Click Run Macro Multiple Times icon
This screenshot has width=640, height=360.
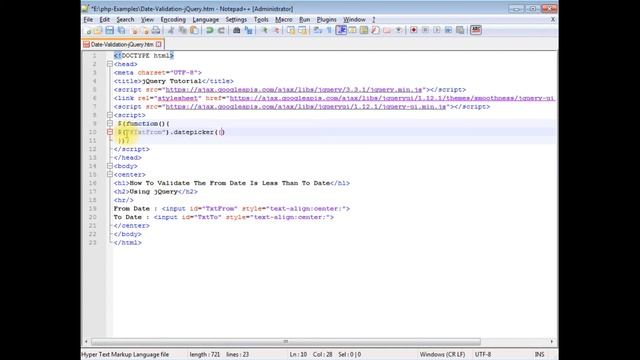coord(448,30)
